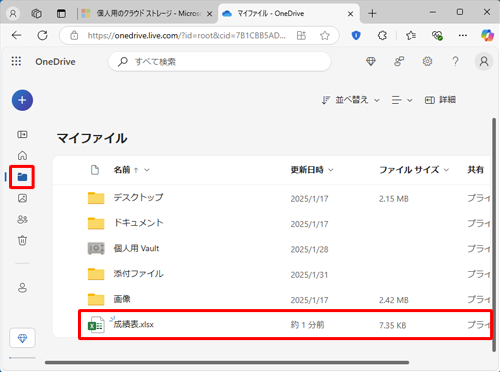Open the blue shield tracking extension icon
The image size is (500, 372).
(356, 35)
